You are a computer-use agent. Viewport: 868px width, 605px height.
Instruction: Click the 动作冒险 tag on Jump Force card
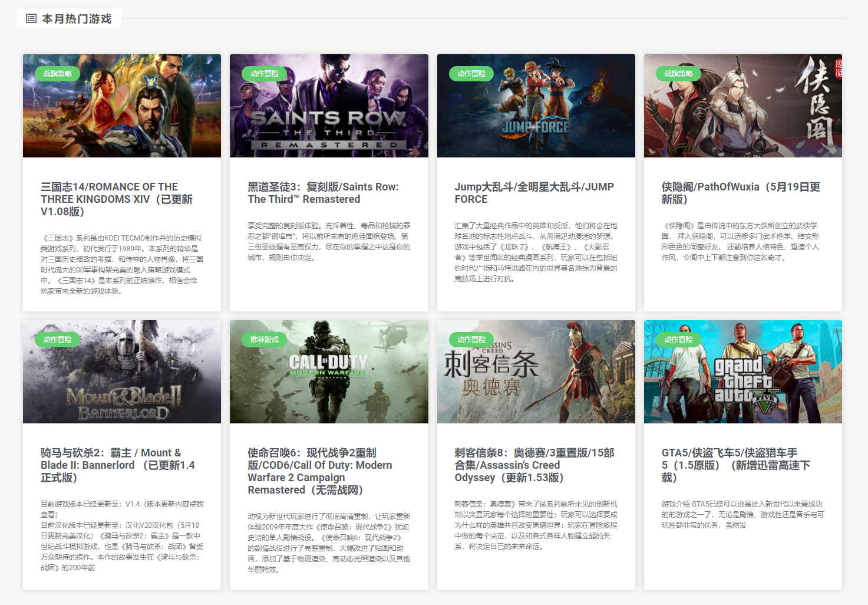click(471, 74)
